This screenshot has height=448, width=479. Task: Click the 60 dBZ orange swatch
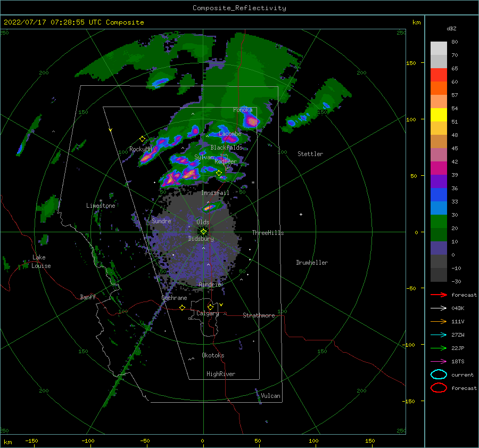coord(439,88)
